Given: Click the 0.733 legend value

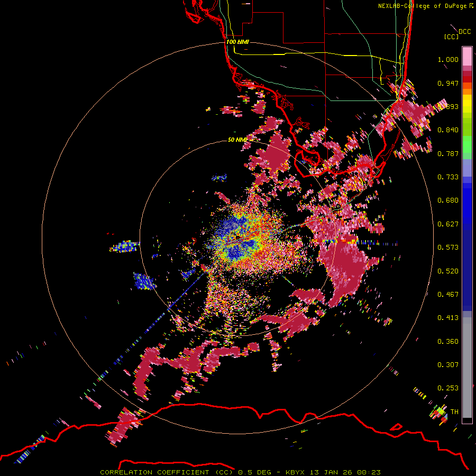Looking at the screenshot, I should click(448, 177).
